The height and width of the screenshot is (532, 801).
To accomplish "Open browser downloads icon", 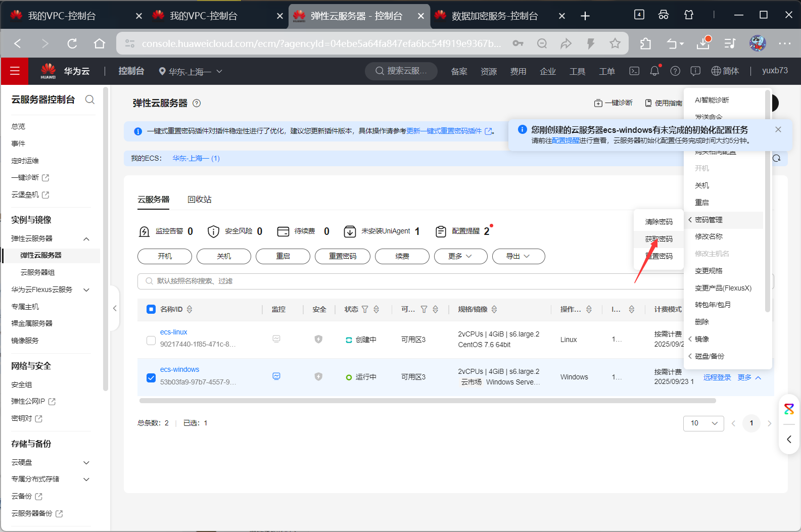I will 703,43.
